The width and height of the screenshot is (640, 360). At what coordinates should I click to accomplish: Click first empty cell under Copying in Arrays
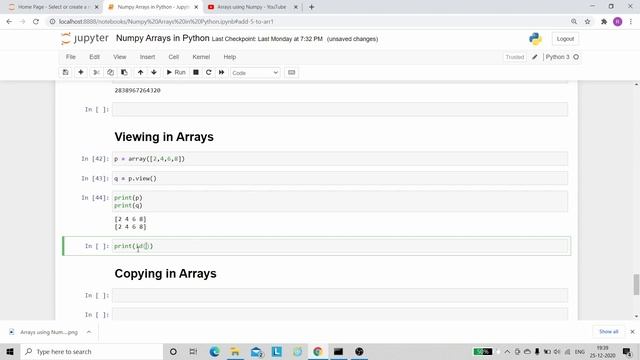click(x=340, y=296)
